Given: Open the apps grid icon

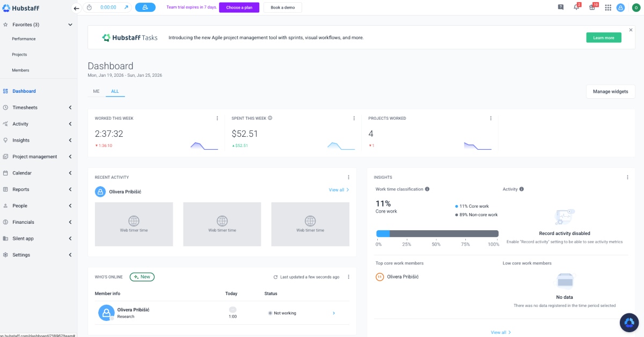Looking at the screenshot, I should tap(608, 8).
